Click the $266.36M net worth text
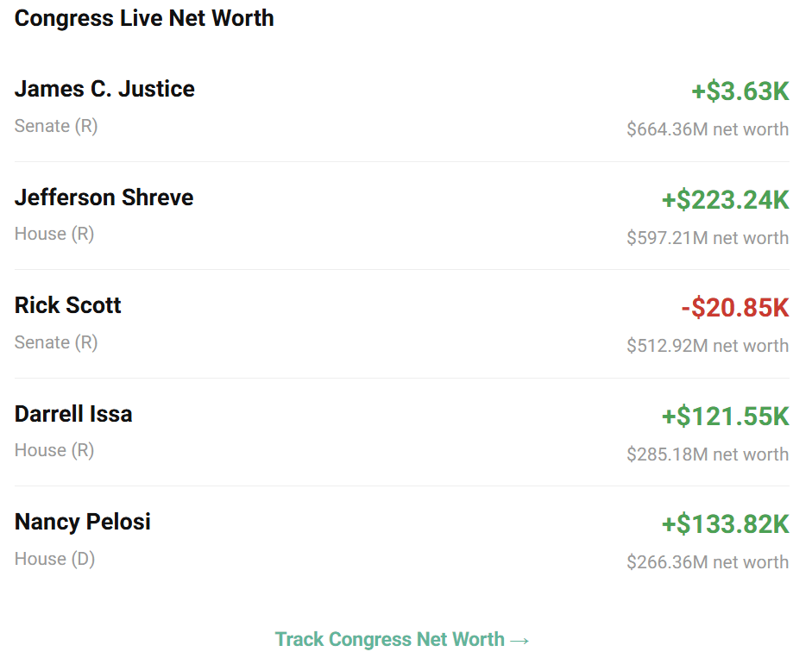This screenshot has width=812, height=658. [708, 561]
